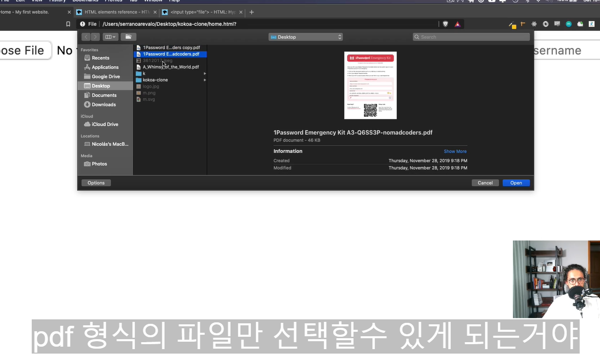The height and width of the screenshot is (364, 600).
Task: Go back in the file dialog
Action: pos(86,37)
